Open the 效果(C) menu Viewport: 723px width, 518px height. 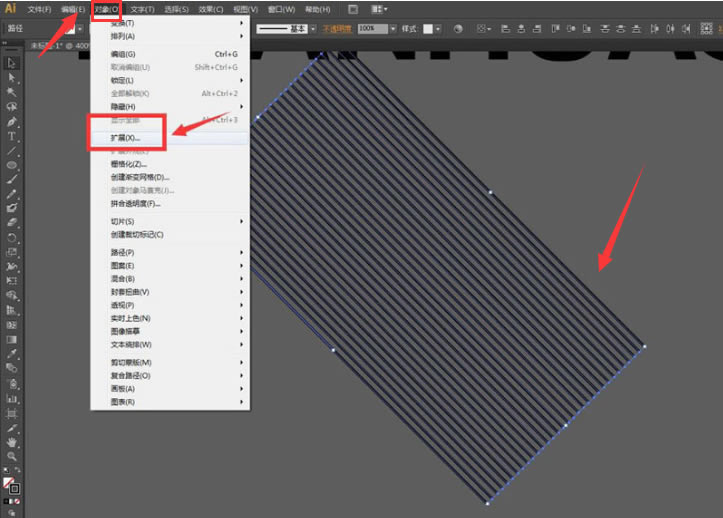pyautogui.click(x=211, y=9)
